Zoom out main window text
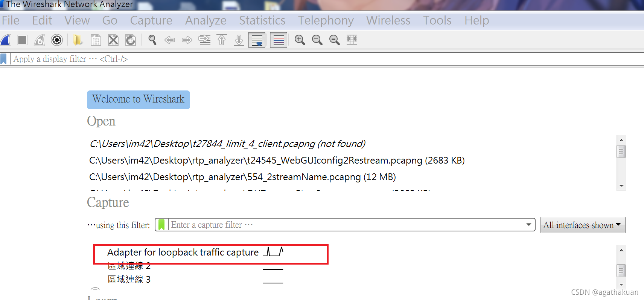The width and height of the screenshot is (644, 300). click(x=317, y=40)
